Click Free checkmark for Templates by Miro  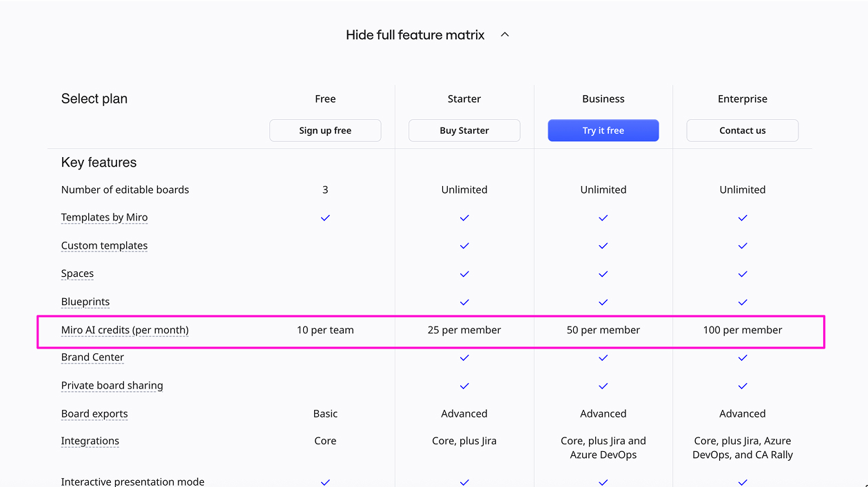[325, 218]
